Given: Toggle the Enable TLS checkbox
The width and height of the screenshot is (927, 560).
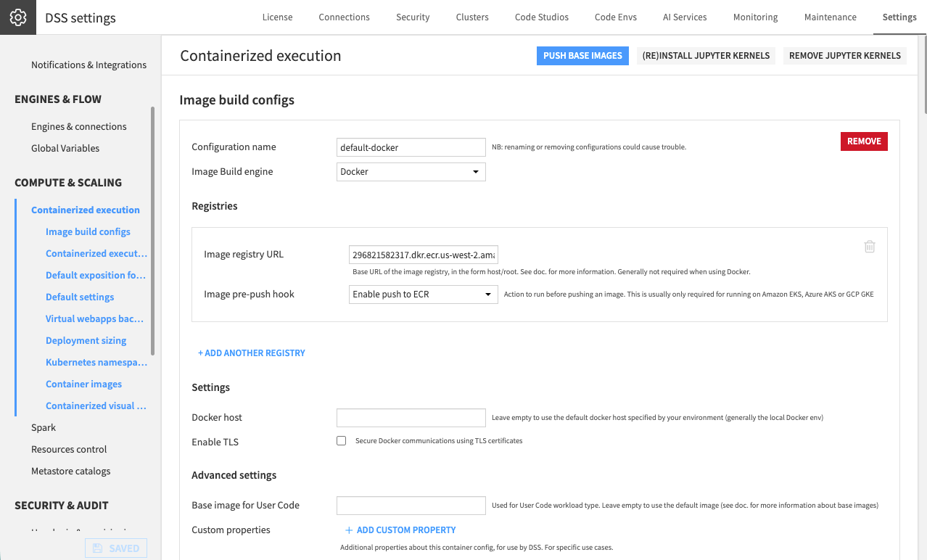Looking at the screenshot, I should 342,441.
